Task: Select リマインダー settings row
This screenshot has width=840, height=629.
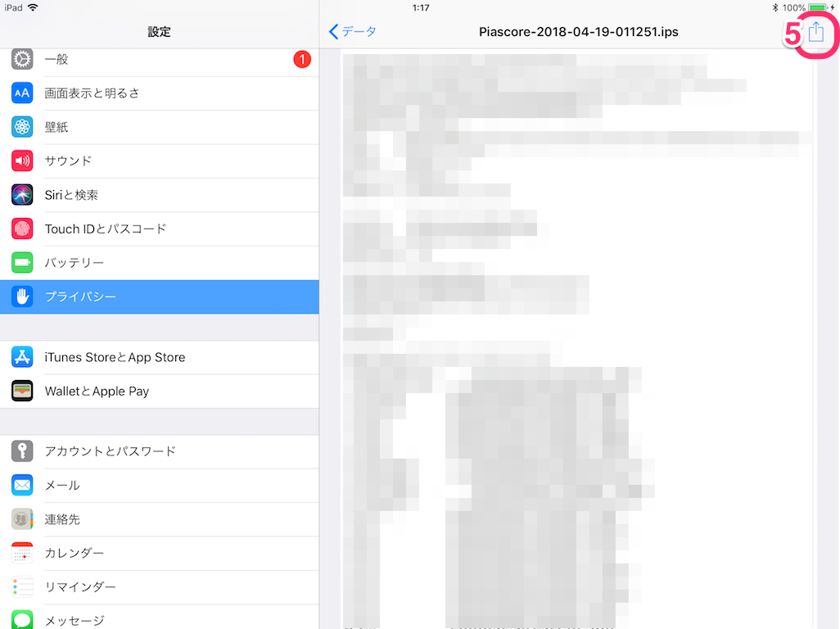Action: coord(160,586)
